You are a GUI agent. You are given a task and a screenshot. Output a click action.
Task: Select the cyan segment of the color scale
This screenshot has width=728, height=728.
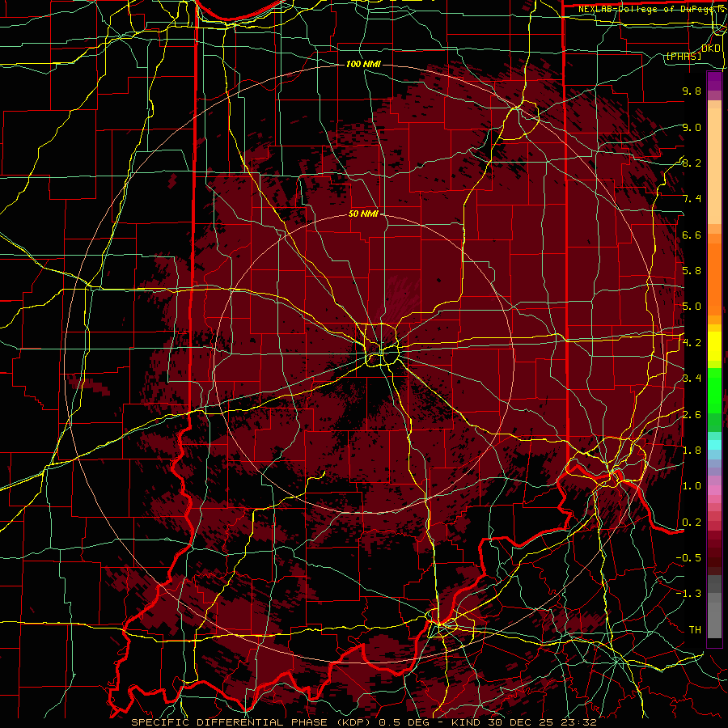click(714, 445)
